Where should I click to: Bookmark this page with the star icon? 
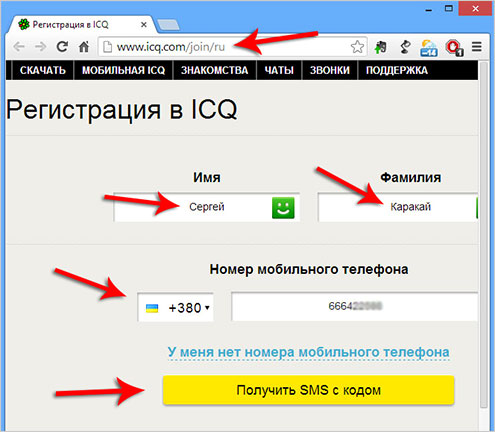[x=357, y=47]
